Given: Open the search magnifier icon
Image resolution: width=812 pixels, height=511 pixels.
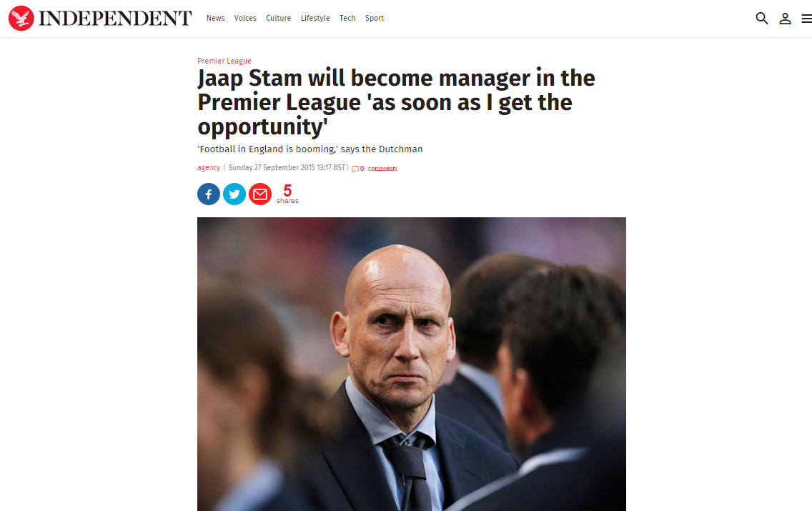Looking at the screenshot, I should tap(761, 19).
